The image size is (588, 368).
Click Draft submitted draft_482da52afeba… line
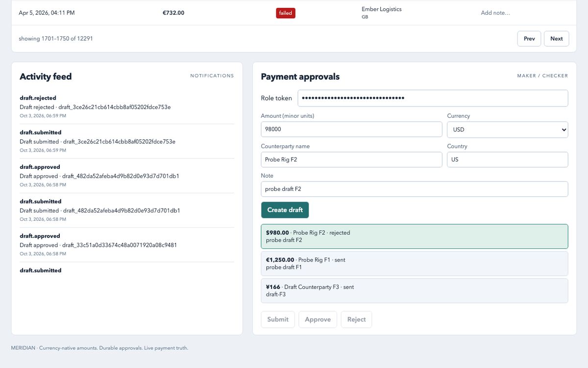point(100,210)
